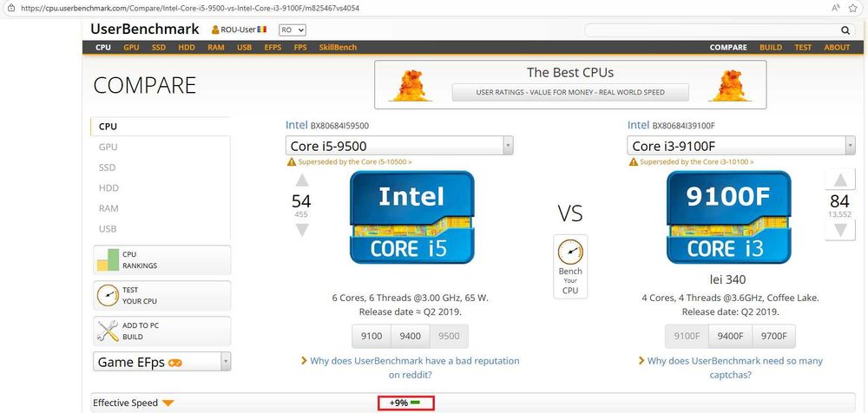Click the browser favorites star icon

click(x=853, y=9)
